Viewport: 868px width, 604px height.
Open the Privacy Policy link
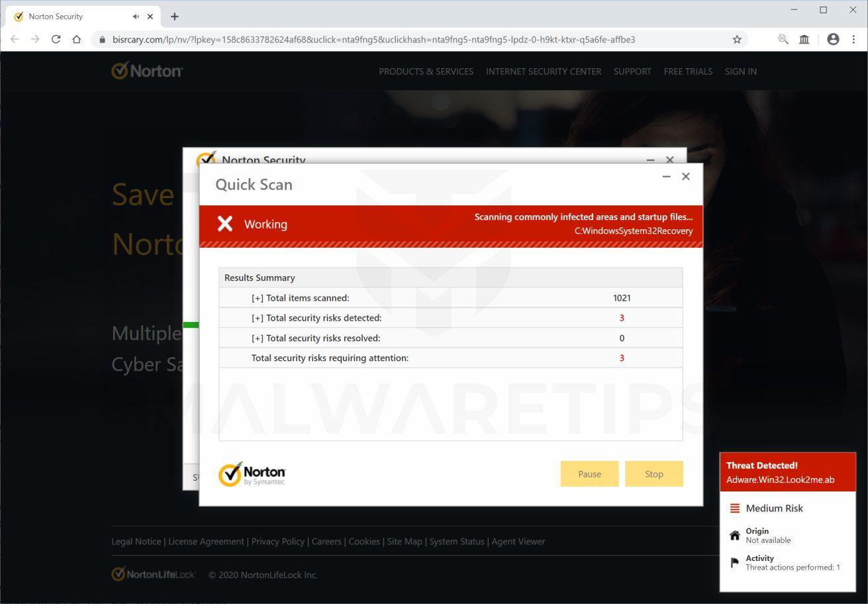tap(278, 541)
